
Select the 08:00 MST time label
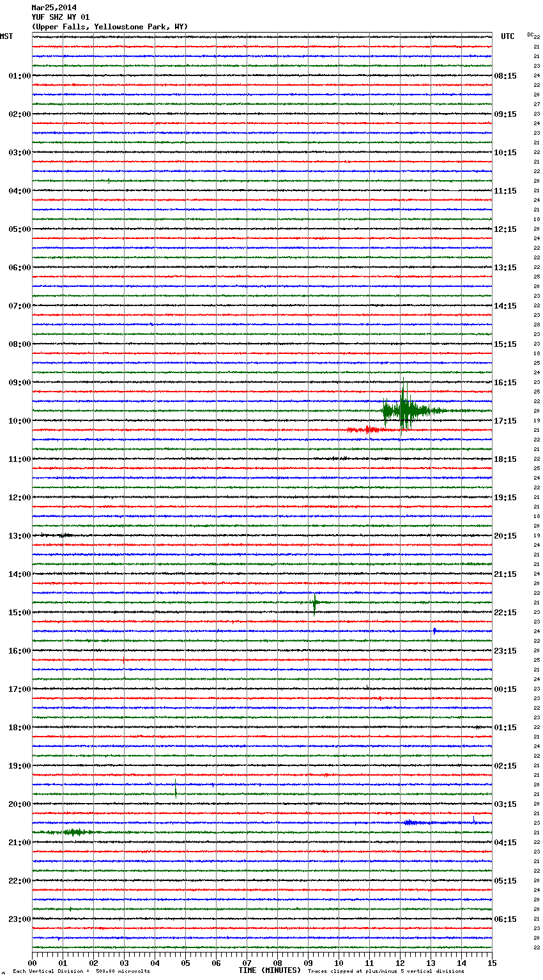pos(20,344)
